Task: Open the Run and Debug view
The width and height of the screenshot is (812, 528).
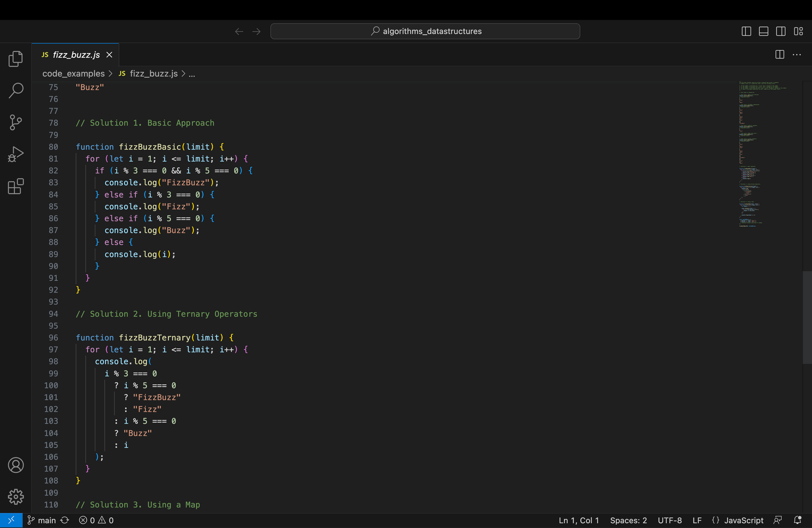Action: tap(15, 154)
